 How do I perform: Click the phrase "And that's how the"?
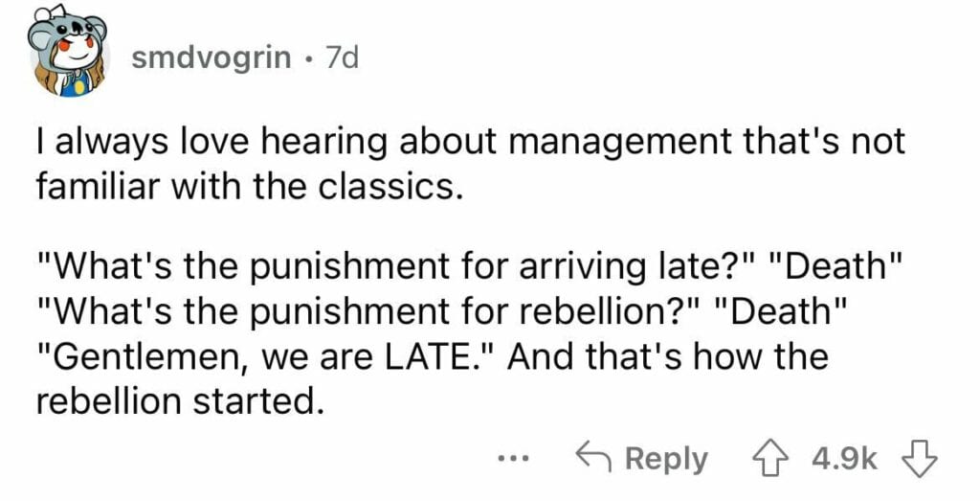pos(668,356)
